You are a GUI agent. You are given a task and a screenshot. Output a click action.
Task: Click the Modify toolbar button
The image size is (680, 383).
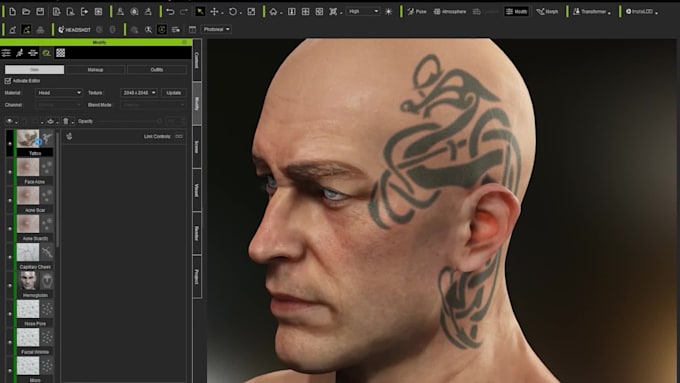point(517,12)
